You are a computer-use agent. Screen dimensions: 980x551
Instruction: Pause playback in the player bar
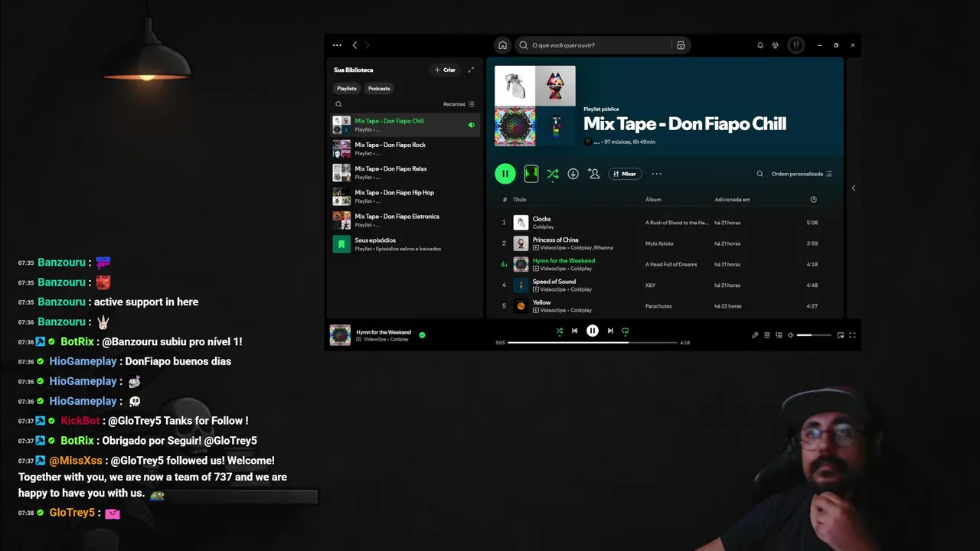coord(593,331)
